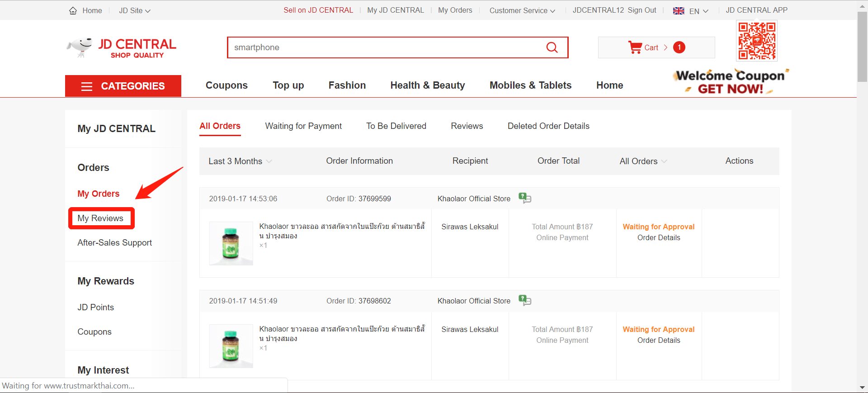
Task: Click Waiting for Approval status for order 37699599
Action: (659, 227)
